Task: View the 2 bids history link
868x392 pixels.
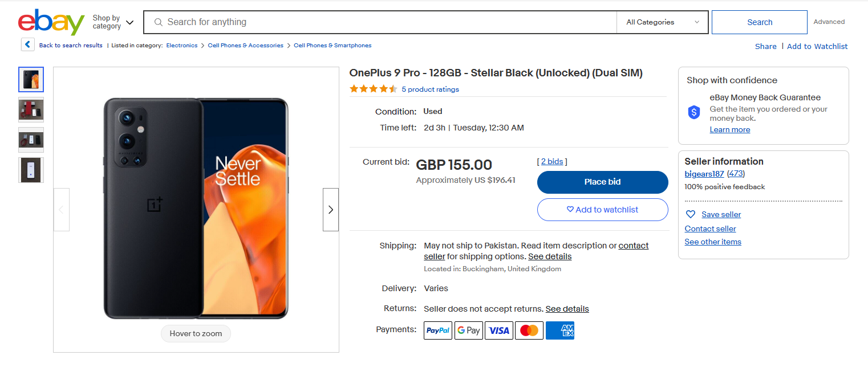Action: coord(551,162)
